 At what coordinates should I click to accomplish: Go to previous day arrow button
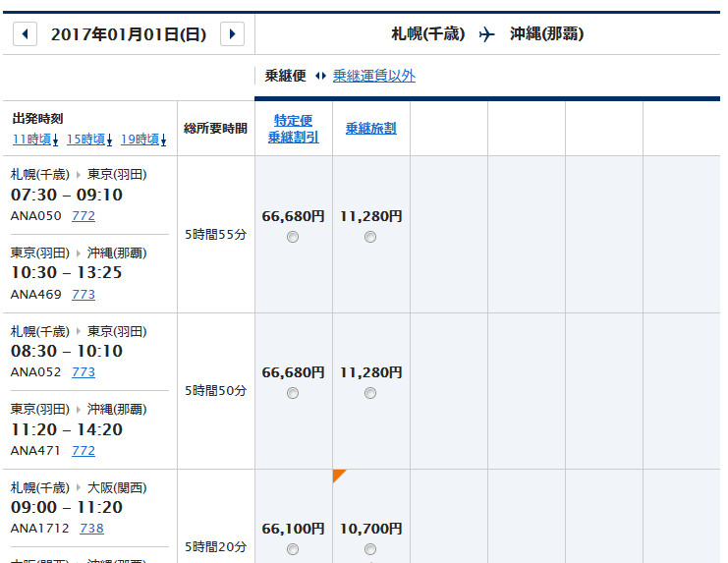(26, 33)
